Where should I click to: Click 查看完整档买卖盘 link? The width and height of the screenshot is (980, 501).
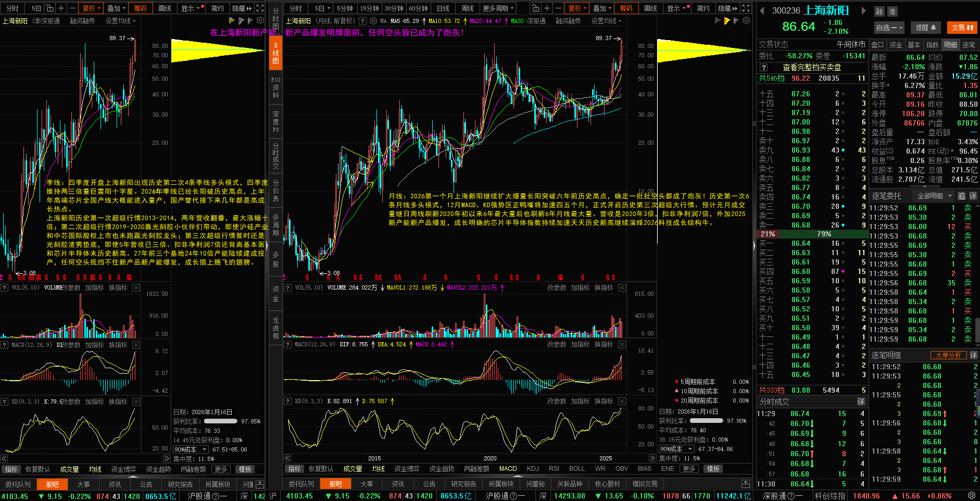point(812,67)
